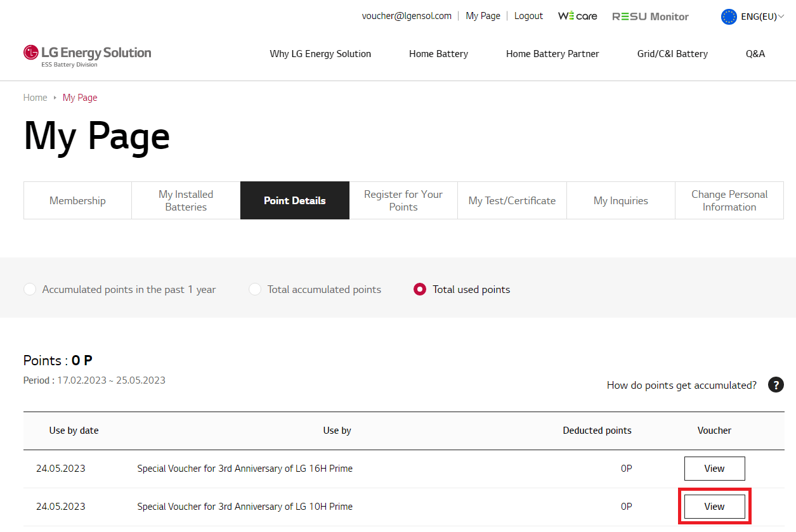This screenshot has height=532, width=796.
Task: Open Why LG Energy Solution menu
Action: tap(320, 54)
